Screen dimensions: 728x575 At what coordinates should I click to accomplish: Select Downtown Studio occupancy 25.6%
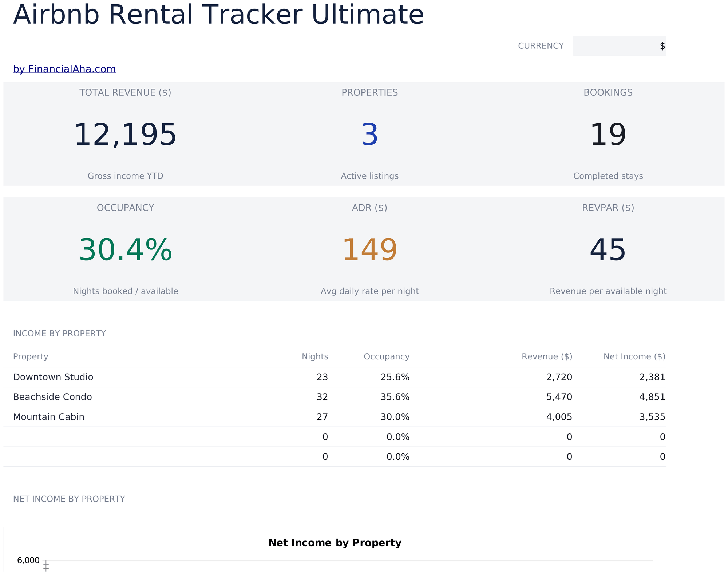click(x=395, y=377)
